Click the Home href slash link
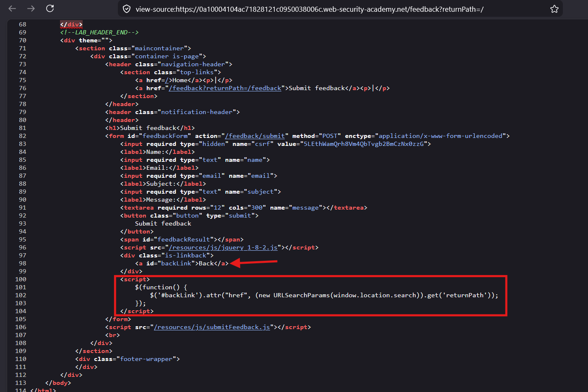Screen dimensions: 588x392 (x=167, y=80)
